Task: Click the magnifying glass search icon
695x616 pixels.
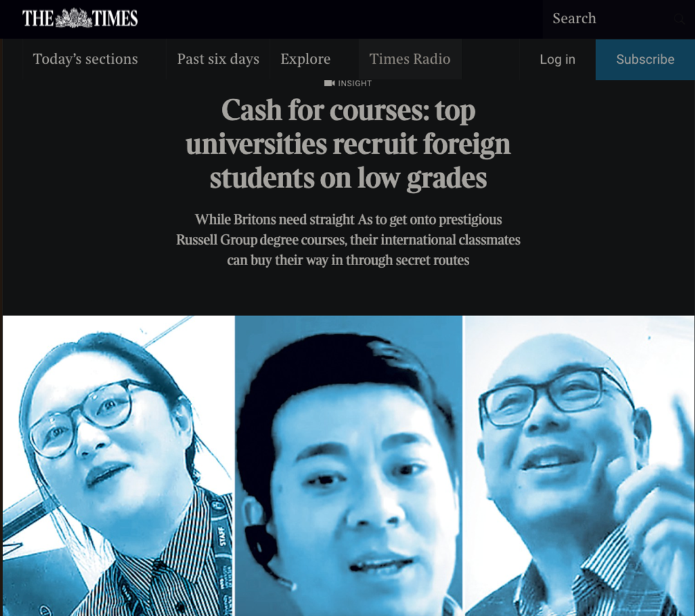Action: [679, 19]
